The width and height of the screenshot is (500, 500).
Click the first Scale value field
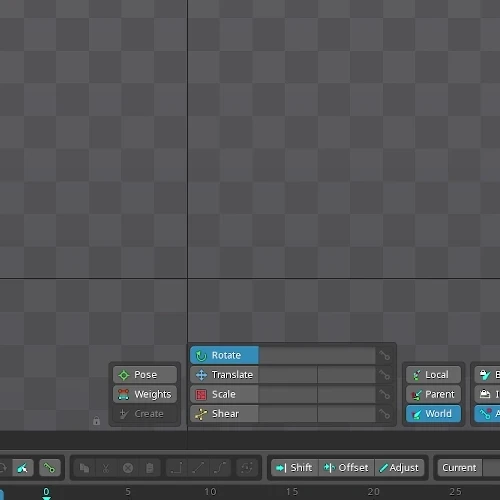click(x=288, y=394)
